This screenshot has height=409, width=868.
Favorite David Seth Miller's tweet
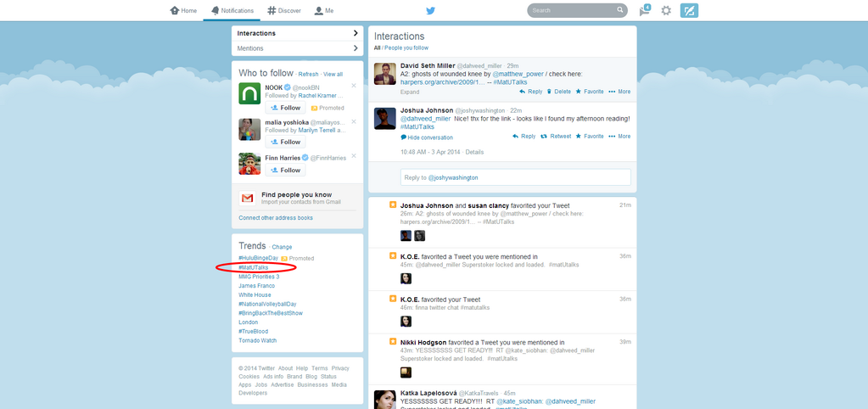(x=590, y=92)
